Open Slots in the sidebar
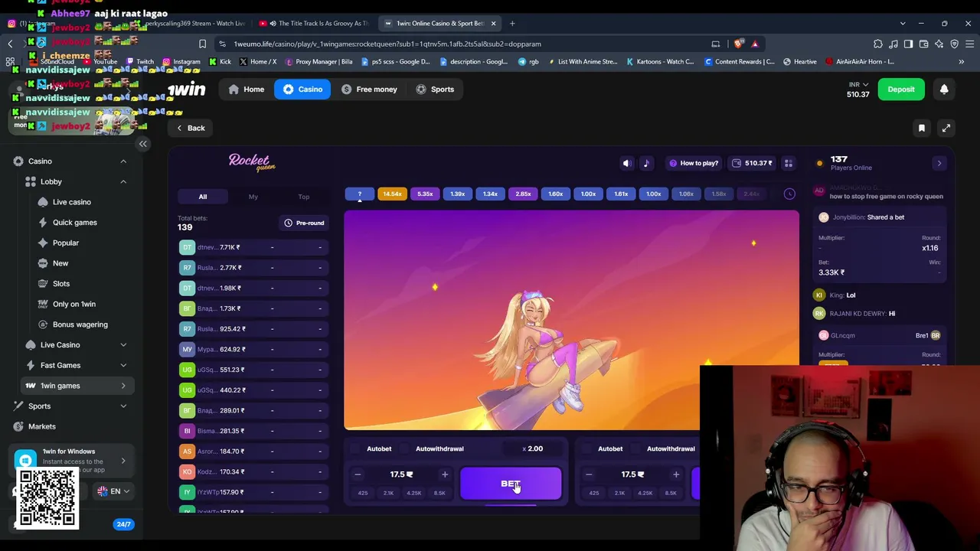980x551 pixels. tap(61, 283)
